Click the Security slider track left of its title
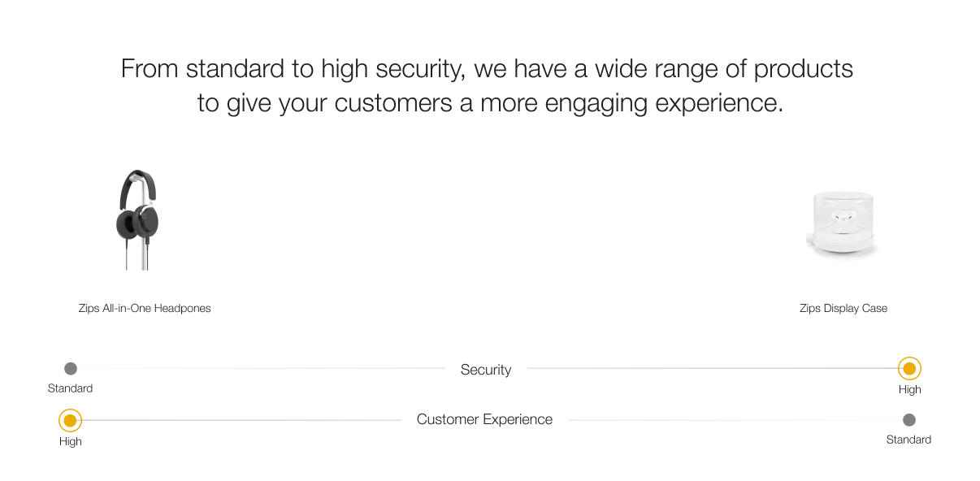The height and width of the screenshot is (481, 980). pos(260,369)
